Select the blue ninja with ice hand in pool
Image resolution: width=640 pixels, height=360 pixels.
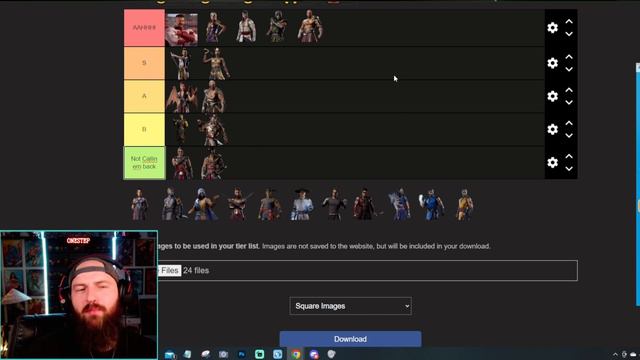431,204
